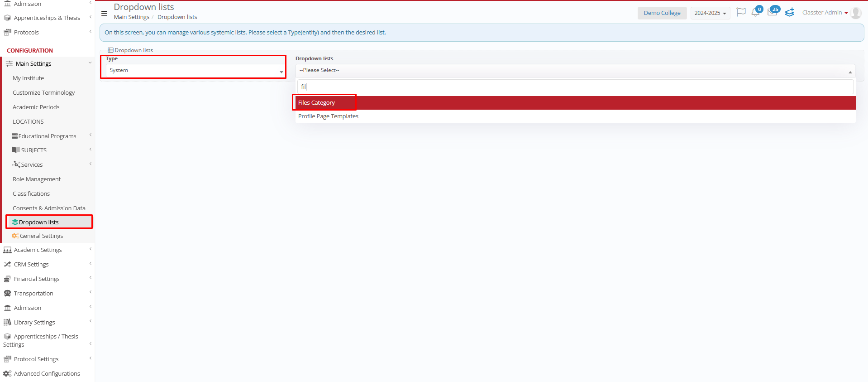This screenshot has height=382, width=868.
Task: Go to Main Settings breadcrumb link
Action: tap(131, 17)
